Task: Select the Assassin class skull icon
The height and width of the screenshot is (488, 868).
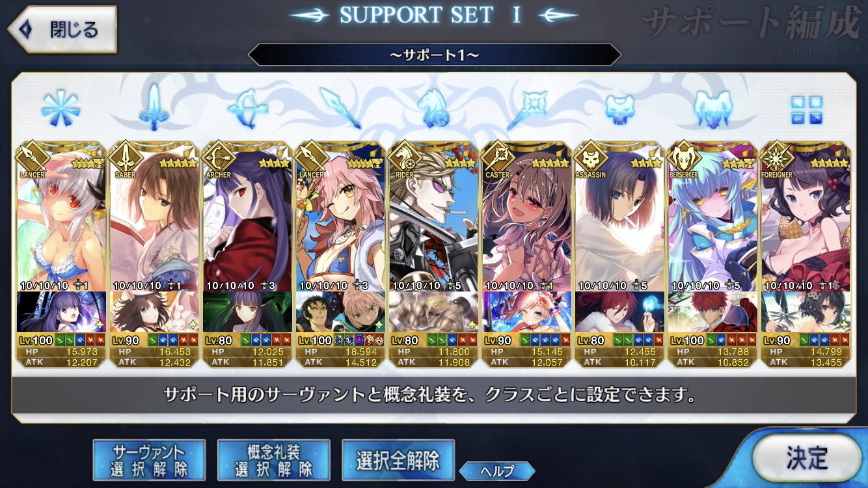Action: (x=619, y=109)
